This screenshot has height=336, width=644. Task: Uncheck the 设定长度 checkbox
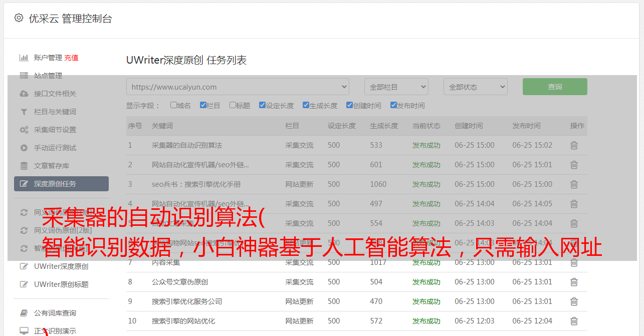coord(262,105)
